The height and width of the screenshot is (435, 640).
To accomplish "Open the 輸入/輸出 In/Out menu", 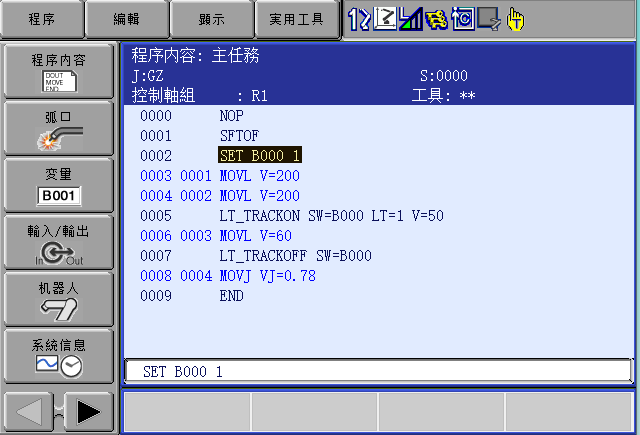I will [x=58, y=242].
